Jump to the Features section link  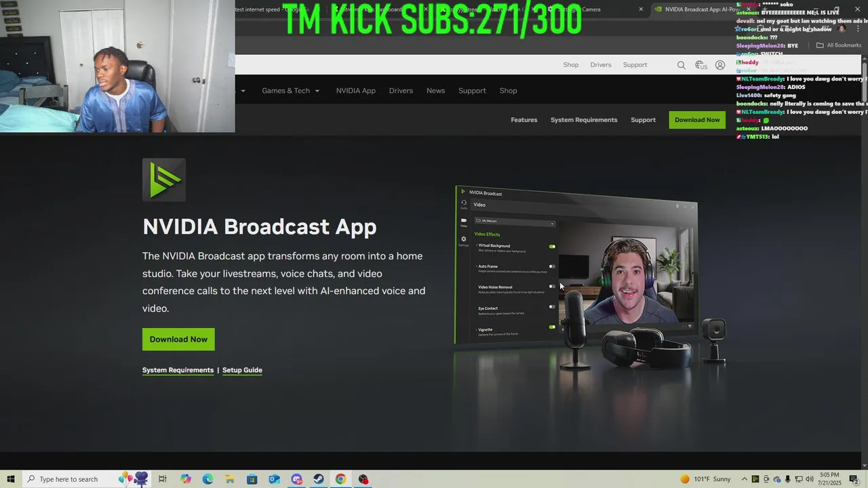pos(524,120)
